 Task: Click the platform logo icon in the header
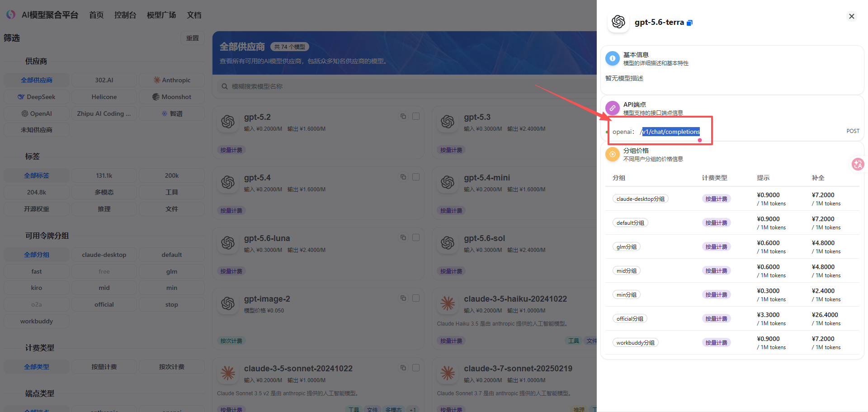(x=11, y=14)
